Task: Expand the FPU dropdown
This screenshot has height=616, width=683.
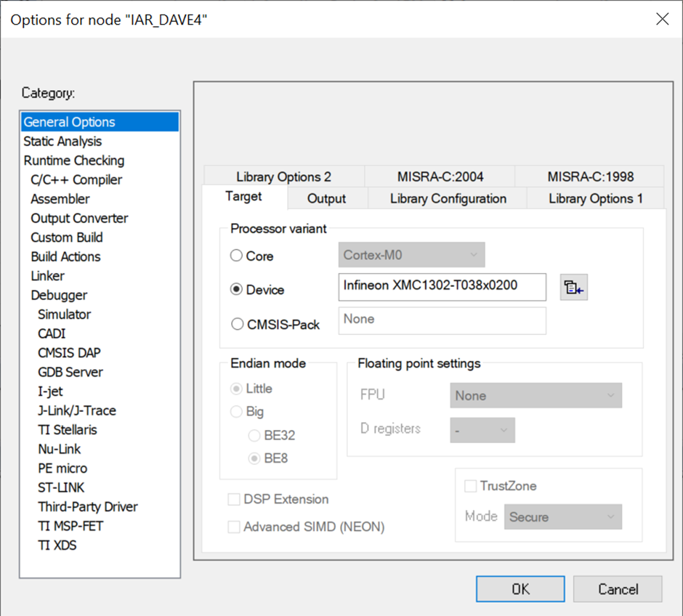Action: click(x=536, y=396)
